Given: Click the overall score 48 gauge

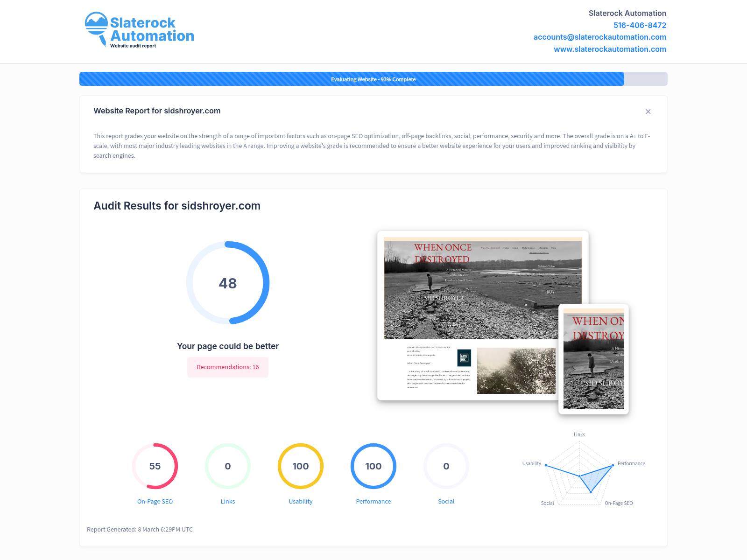Looking at the screenshot, I should point(228,283).
